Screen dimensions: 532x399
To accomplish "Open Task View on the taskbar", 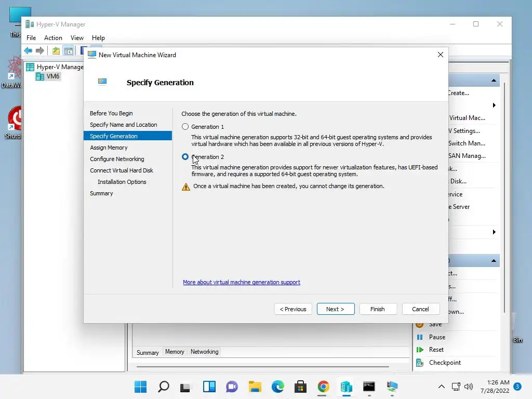I will [186, 387].
